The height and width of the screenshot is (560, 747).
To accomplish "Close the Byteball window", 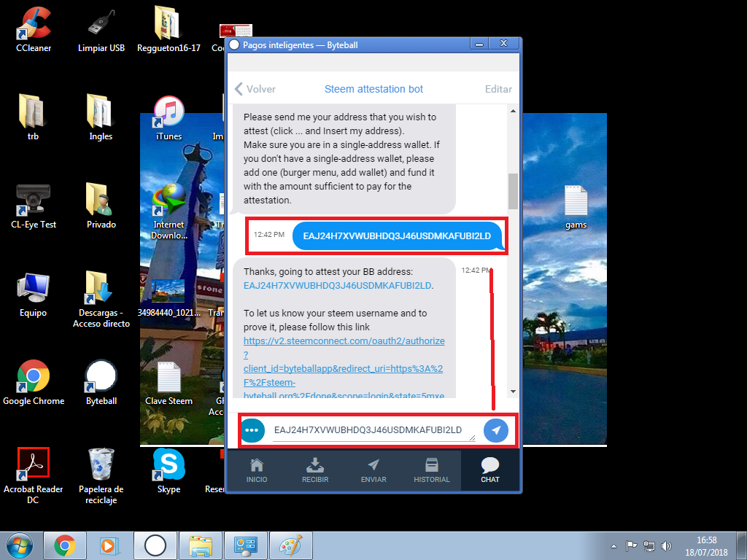I will click(503, 43).
